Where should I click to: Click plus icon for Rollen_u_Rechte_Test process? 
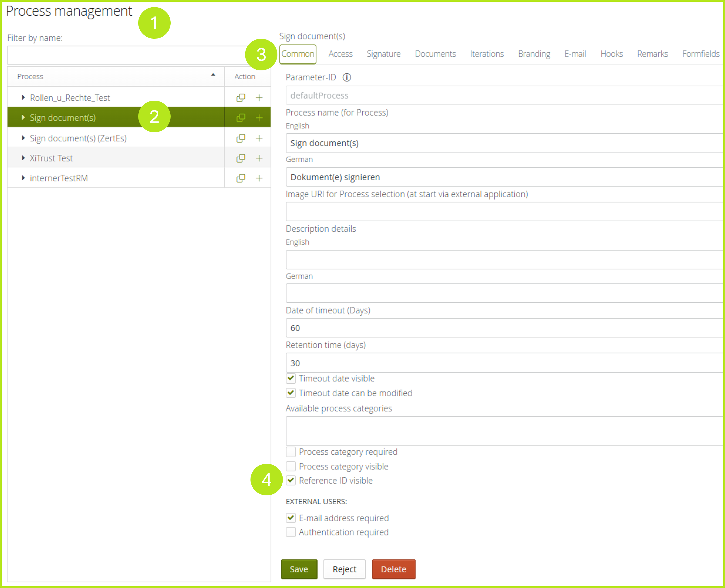[x=259, y=98]
